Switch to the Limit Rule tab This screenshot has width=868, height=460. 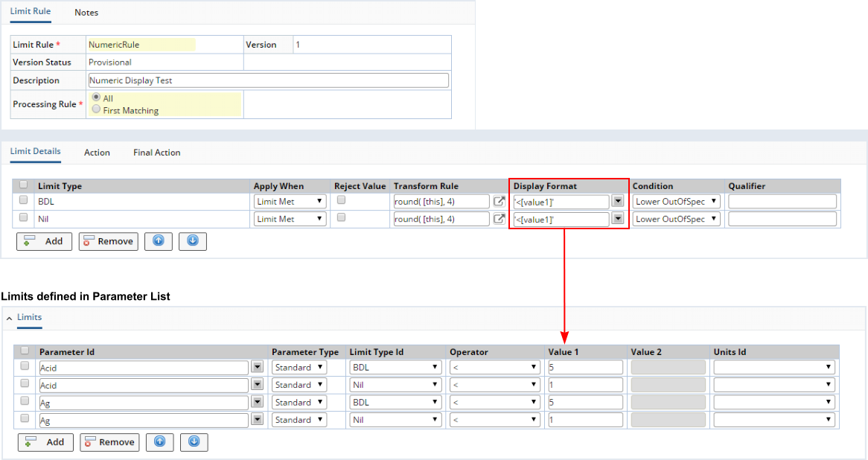[31, 11]
